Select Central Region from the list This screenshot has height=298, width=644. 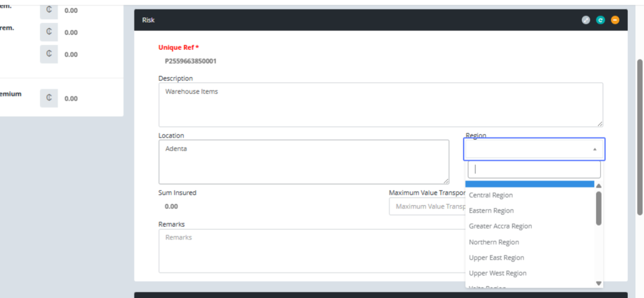coord(491,195)
